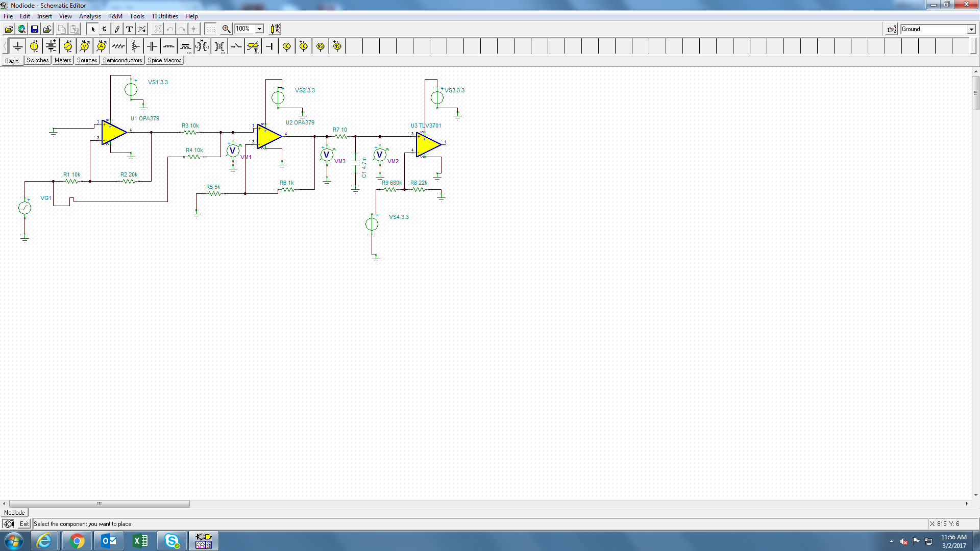
Task: Open the File menu
Action: point(8,16)
